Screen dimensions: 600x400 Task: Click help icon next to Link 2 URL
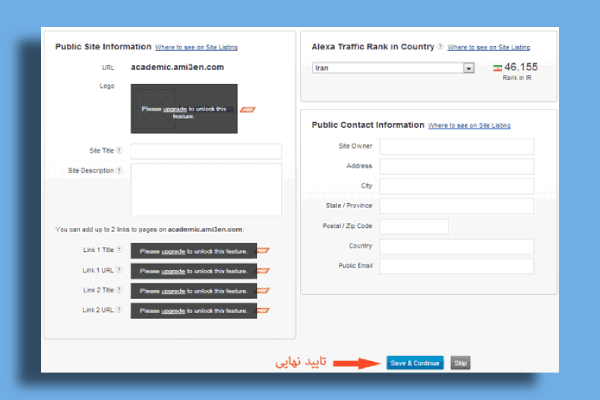[x=120, y=310]
